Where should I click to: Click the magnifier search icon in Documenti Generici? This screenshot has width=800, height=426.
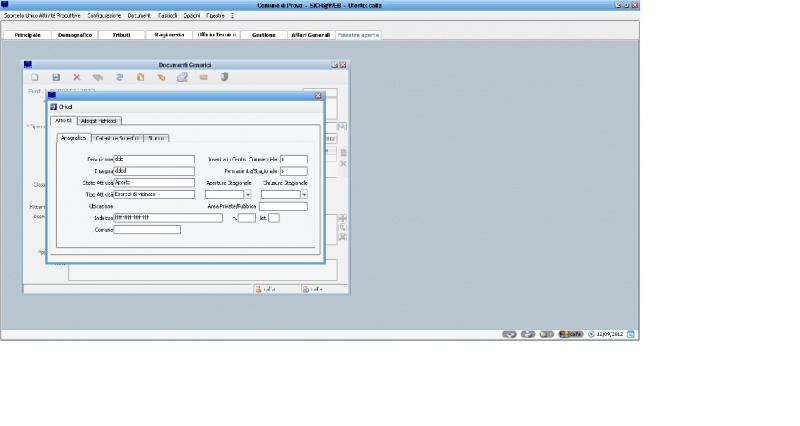tap(342, 126)
